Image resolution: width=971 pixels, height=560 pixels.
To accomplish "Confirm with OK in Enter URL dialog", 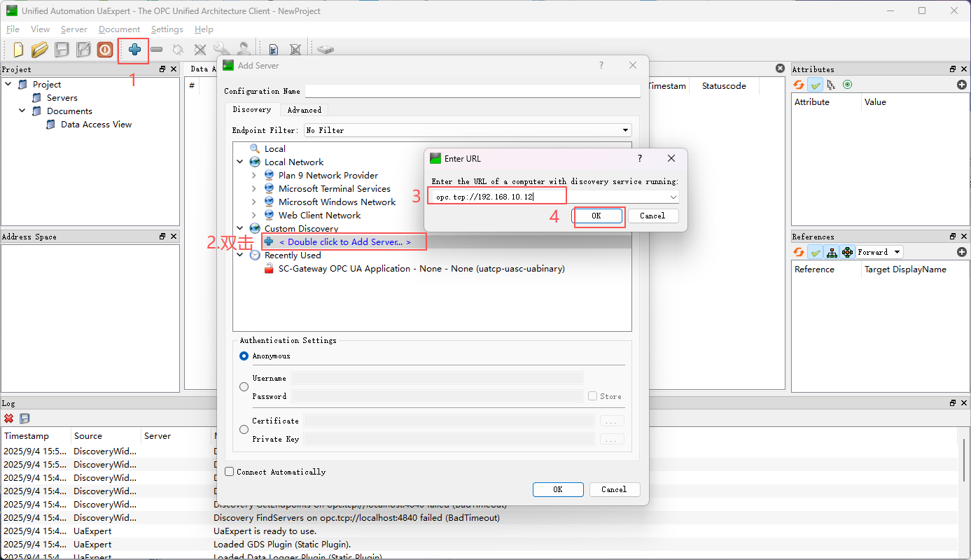I will click(x=596, y=216).
